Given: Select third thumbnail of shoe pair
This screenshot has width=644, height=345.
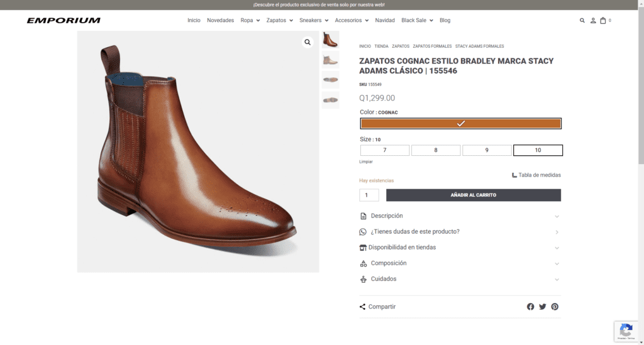Looking at the screenshot, I should click(x=330, y=80).
